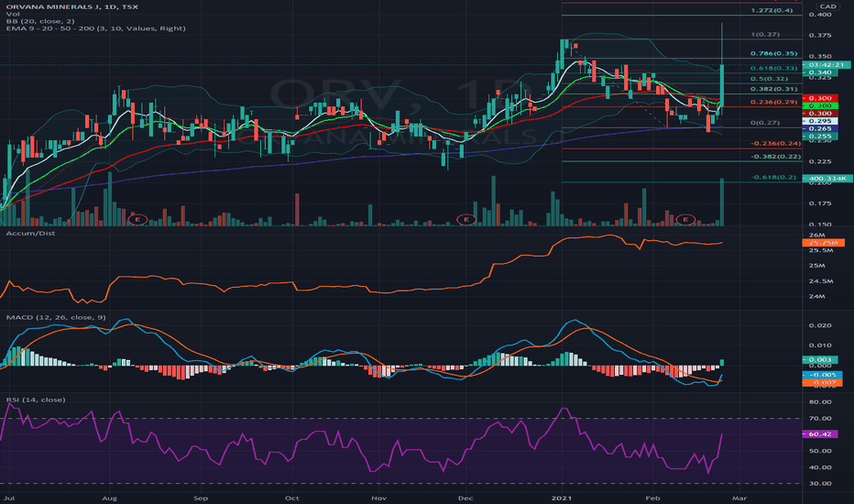Image resolution: width=854 pixels, height=504 pixels.
Task: Click the blue -0.005 MACD value label
Action: (823, 375)
